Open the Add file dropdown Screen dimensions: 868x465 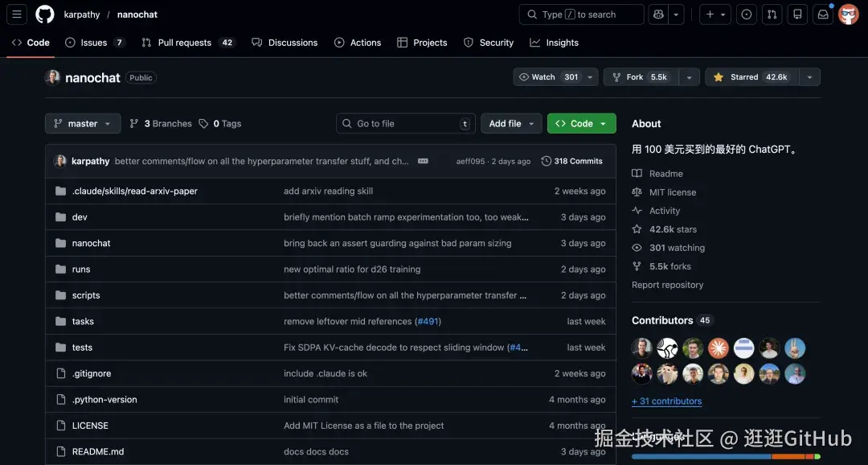pos(511,124)
